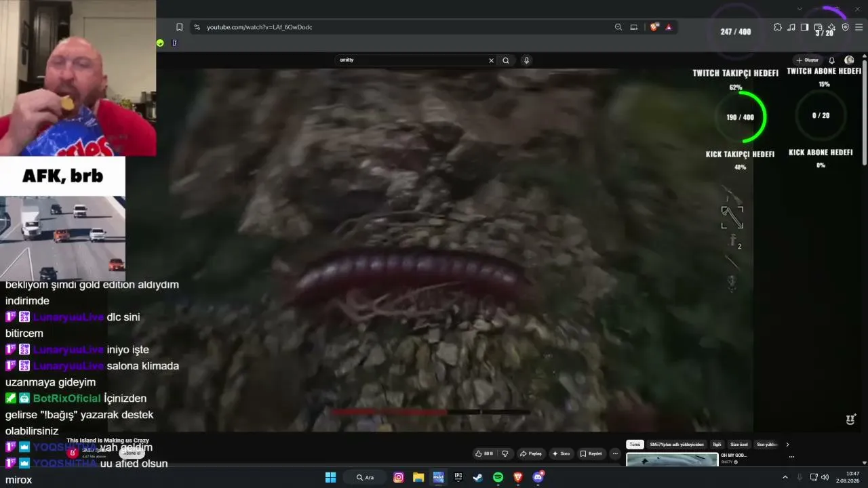The height and width of the screenshot is (488, 868).
Task: Select the 'Tümü' filter chip
Action: [635, 445]
